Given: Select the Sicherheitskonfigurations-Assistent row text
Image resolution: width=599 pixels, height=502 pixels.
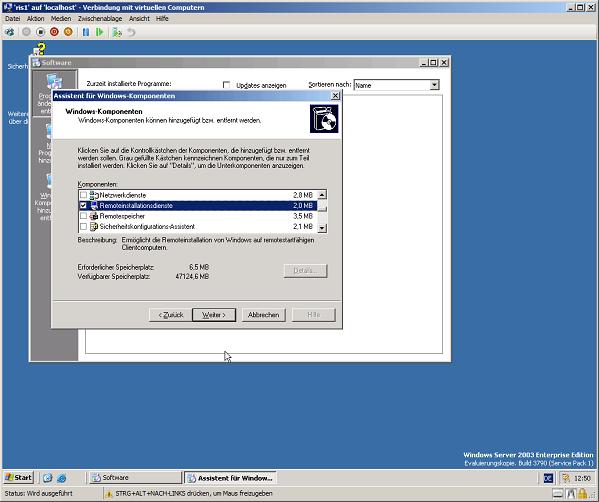Looking at the screenshot, I should [147, 227].
